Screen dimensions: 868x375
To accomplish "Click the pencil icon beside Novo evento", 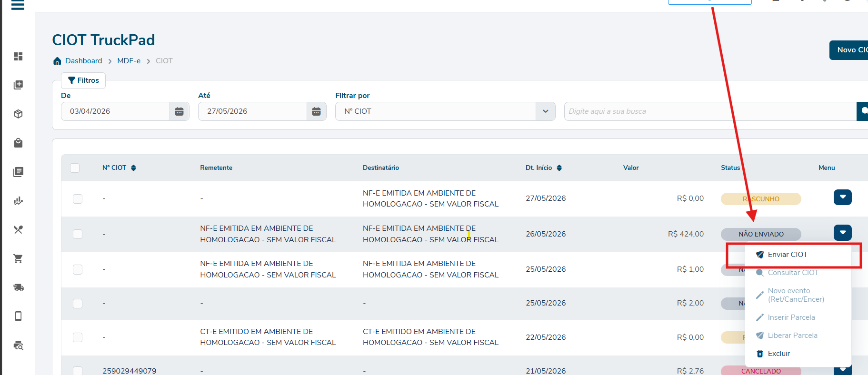I will (x=760, y=295).
